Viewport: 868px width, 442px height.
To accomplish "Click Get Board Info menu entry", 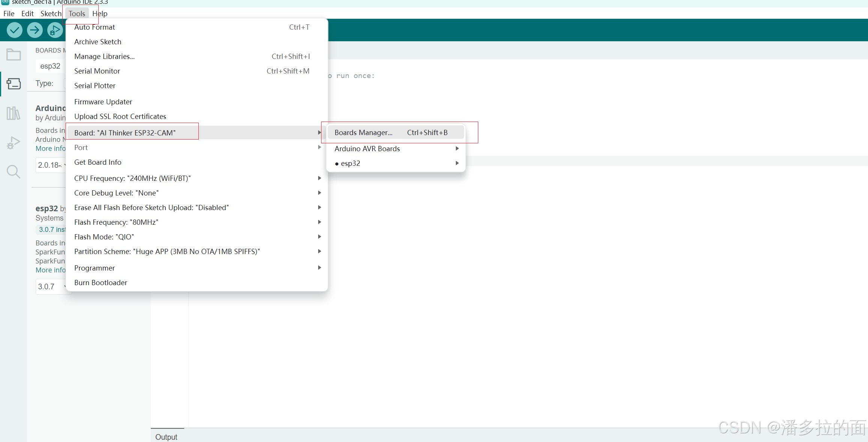I will pyautogui.click(x=98, y=162).
